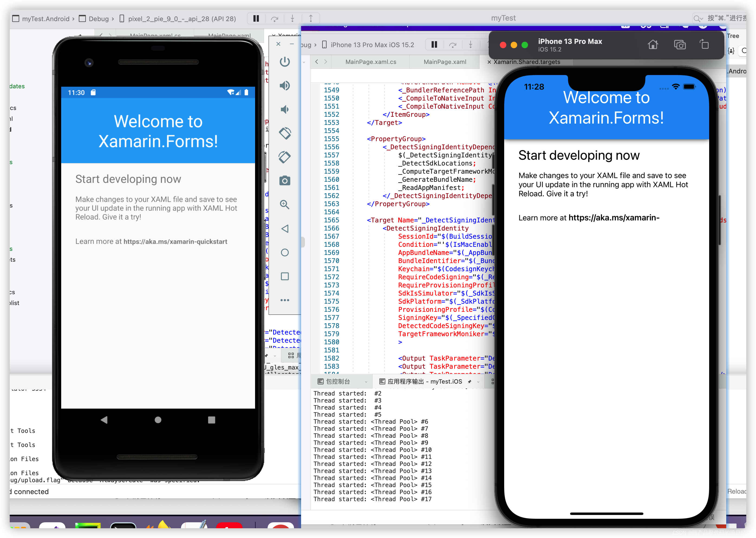Open the Debug configuration selector
This screenshot has width=756, height=538.
[x=99, y=18]
